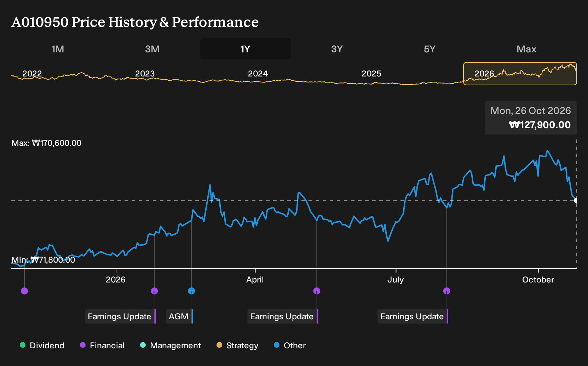Toggle the Management legend filter
The width and height of the screenshot is (588, 366).
(x=171, y=345)
